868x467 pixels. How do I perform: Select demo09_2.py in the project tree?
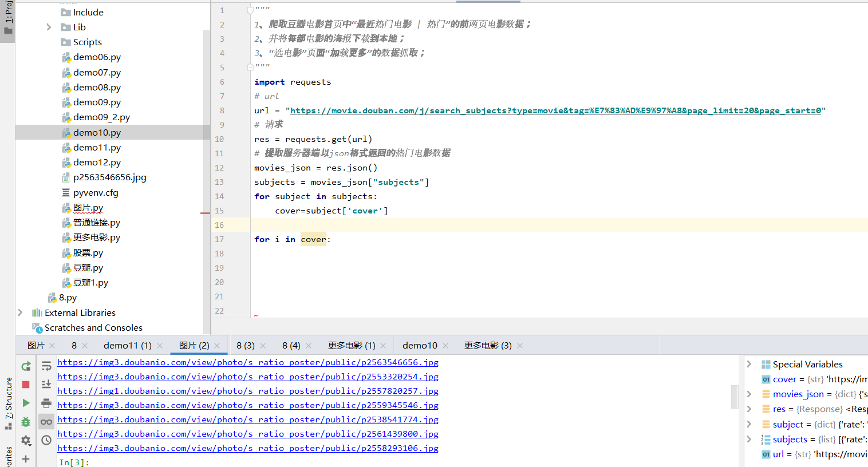pyautogui.click(x=101, y=117)
